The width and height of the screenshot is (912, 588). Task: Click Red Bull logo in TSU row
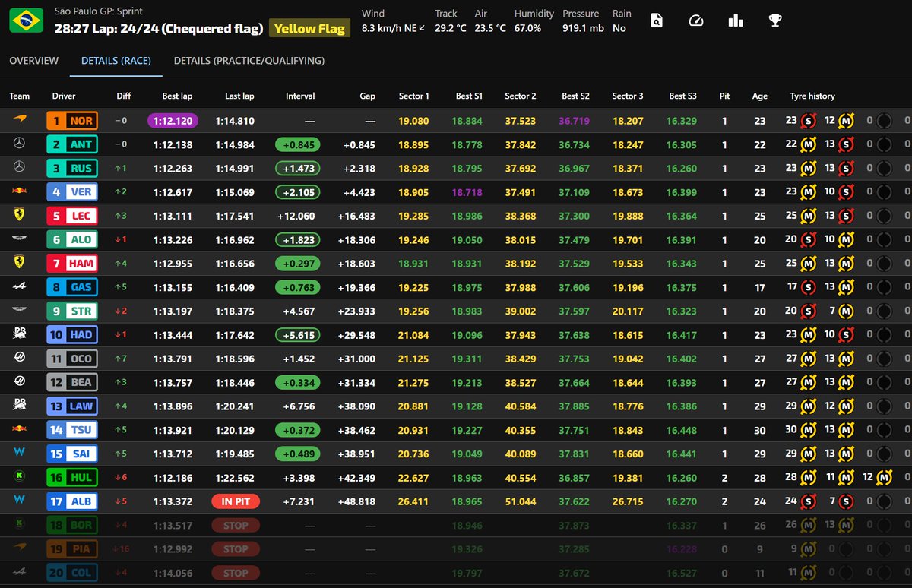pyautogui.click(x=20, y=429)
